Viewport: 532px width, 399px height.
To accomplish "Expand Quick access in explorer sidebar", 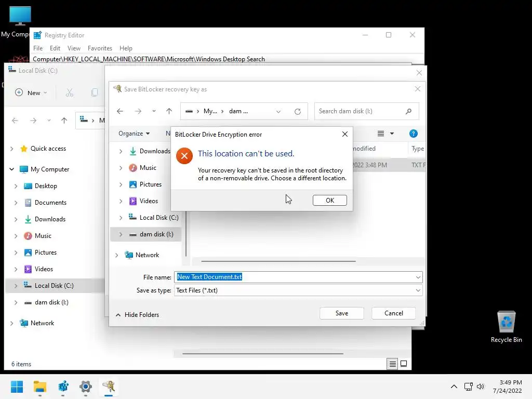I will (x=12, y=149).
